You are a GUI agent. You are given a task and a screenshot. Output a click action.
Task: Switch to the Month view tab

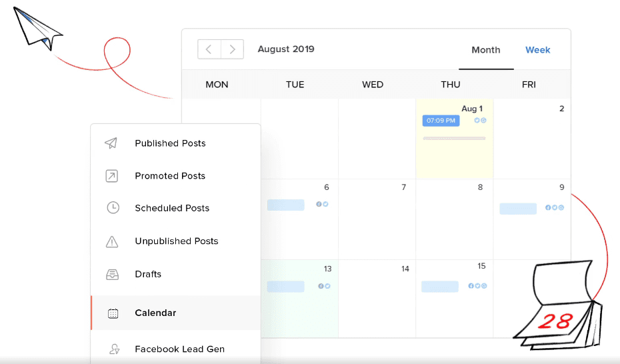tap(485, 50)
